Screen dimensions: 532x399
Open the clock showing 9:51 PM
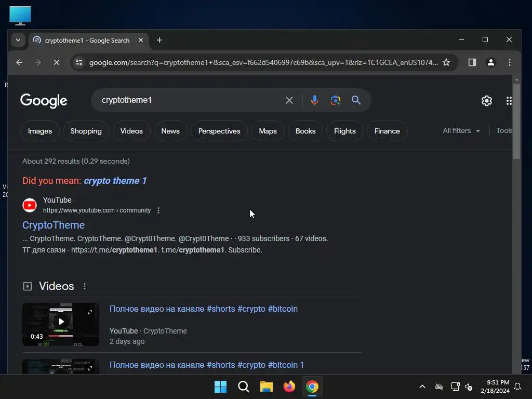(x=495, y=387)
